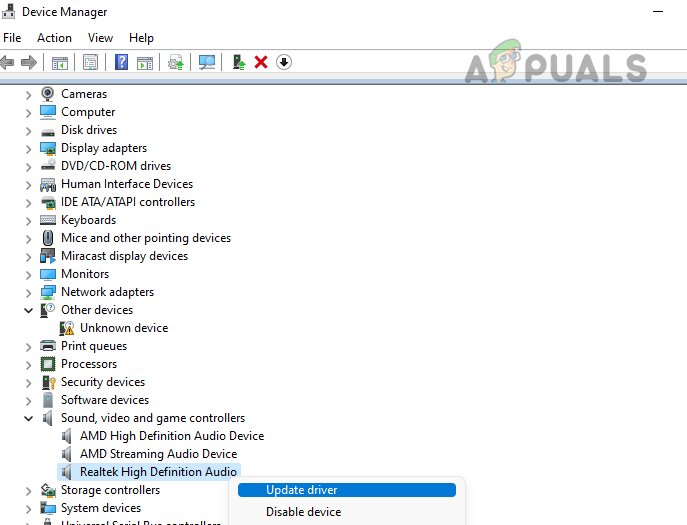Screen dimensions: 687x525
Task: Collapse Sound, video and game controllers
Action: 28,418
